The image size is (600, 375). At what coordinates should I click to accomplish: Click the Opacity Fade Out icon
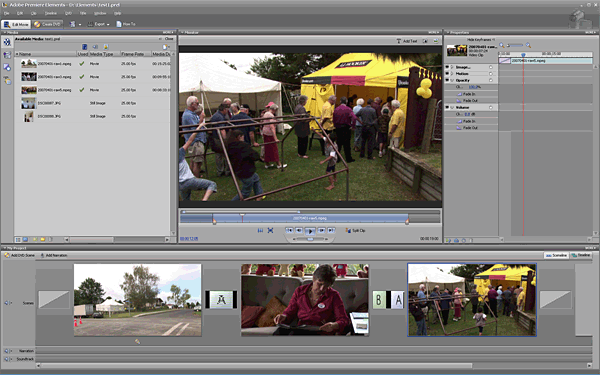pyautogui.click(x=459, y=100)
